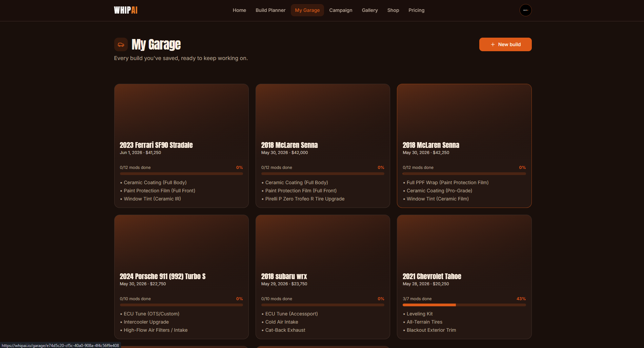Image resolution: width=644 pixels, height=348 pixels.
Task: Click 'Pirelli P Zero Trofeo R Tire Upgrade'
Action: 305,199
